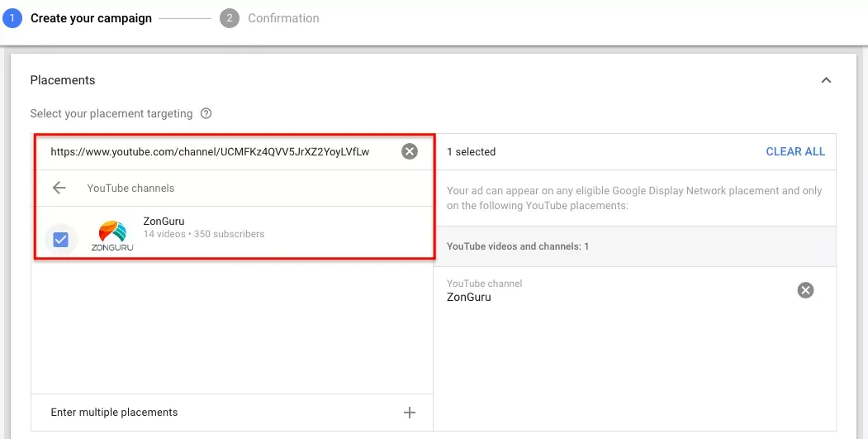
Task: Open the Confirmation step label
Action: coord(283,18)
